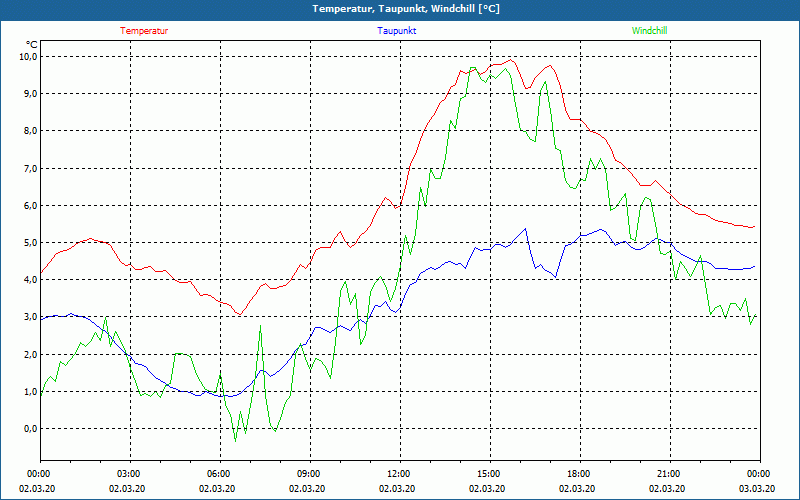Screen dimensions: 800x500
Task: Click the blue Taupunkt legend label
Action: 396,31
